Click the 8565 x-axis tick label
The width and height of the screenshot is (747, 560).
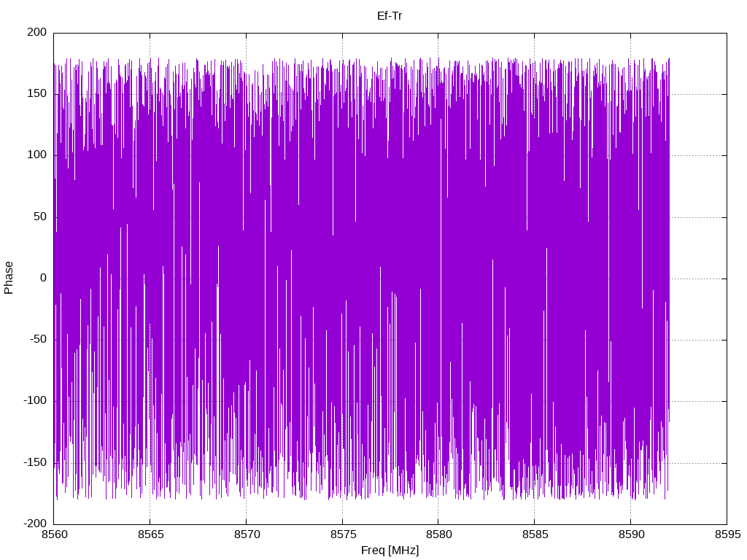point(150,534)
